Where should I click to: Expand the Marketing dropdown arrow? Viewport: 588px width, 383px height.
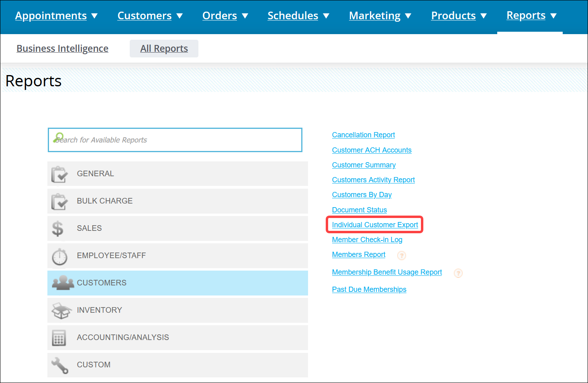pos(408,16)
